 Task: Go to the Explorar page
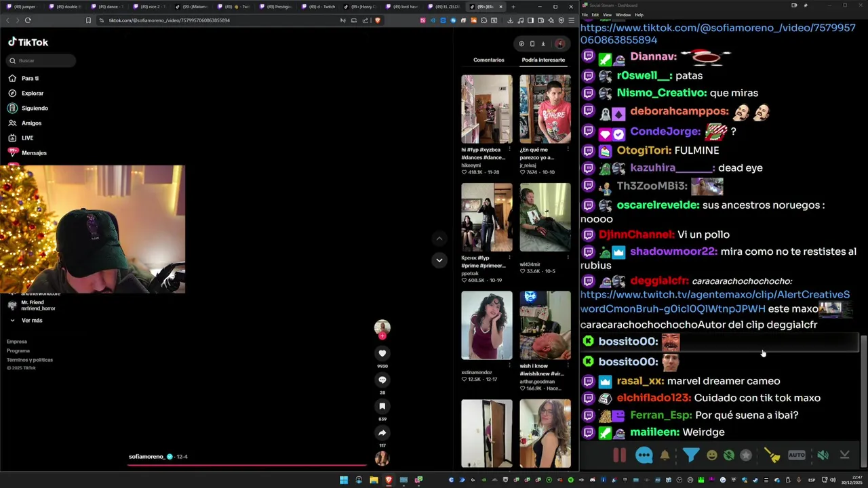[x=32, y=93]
